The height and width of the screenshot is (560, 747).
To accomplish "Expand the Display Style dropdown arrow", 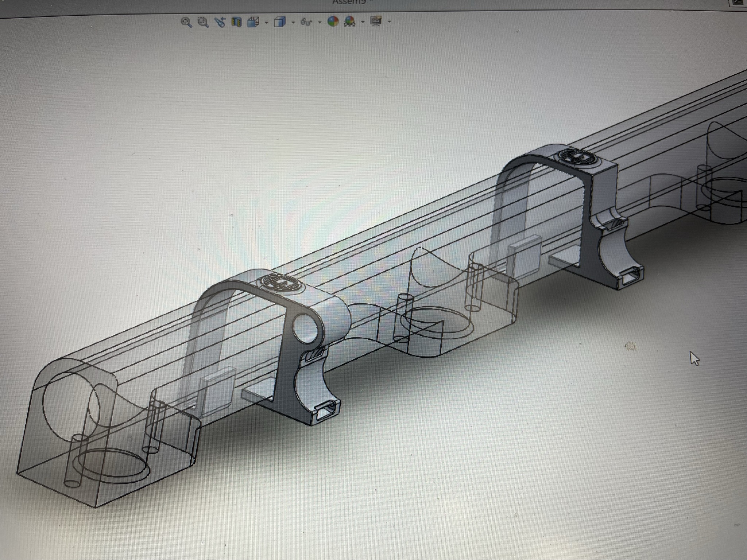I will pos(293,23).
